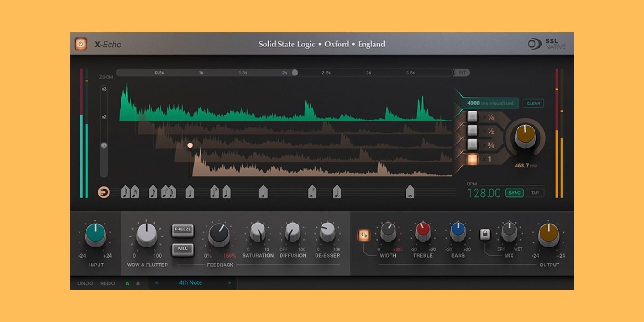The width and height of the screenshot is (644, 322).
Task: Disable the lit x 1 delay tap
Action: [x=472, y=159]
